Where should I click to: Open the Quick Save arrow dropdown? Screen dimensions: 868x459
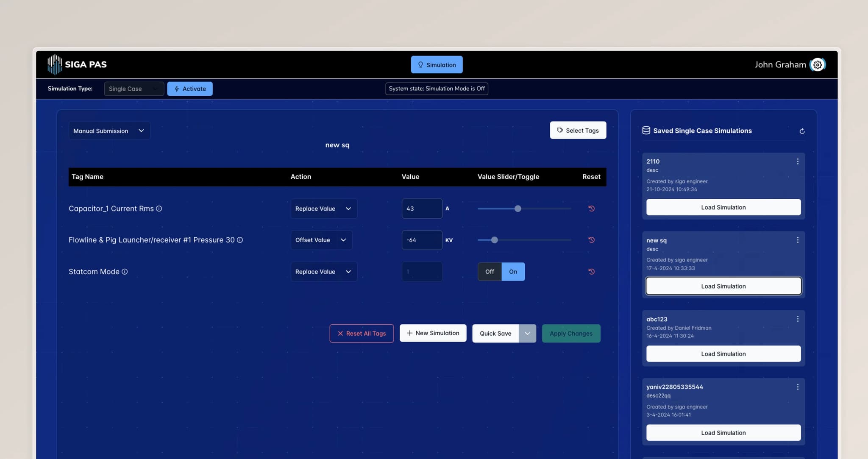527,334
